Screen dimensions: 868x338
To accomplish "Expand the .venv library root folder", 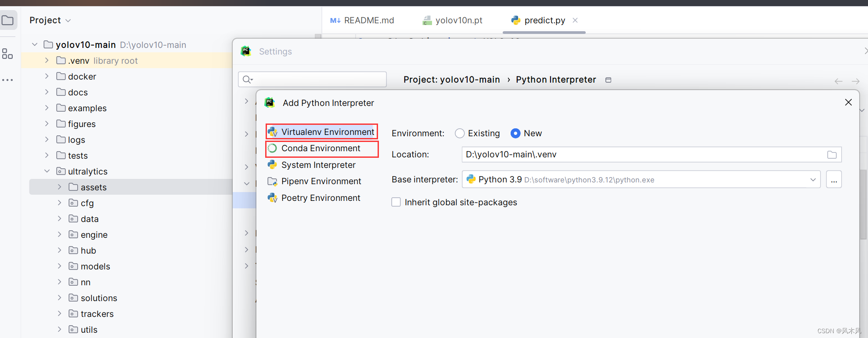I will (x=47, y=60).
